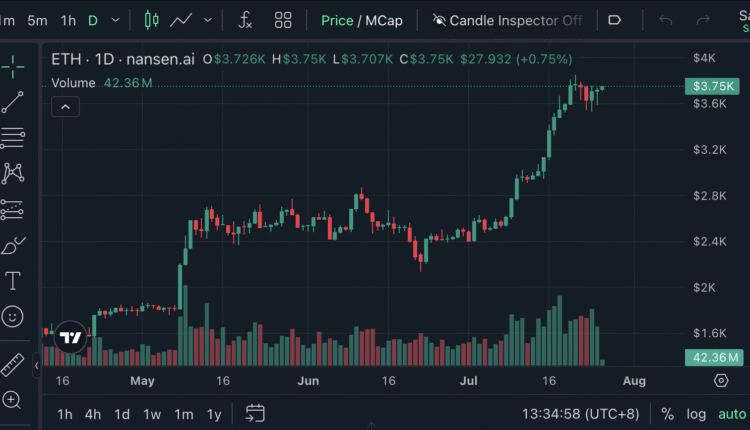Open the fx indicators menu

tap(245, 20)
